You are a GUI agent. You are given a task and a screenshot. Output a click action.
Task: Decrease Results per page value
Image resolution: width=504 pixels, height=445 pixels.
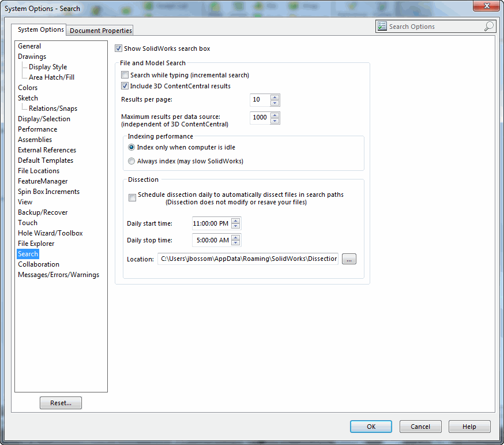(275, 103)
